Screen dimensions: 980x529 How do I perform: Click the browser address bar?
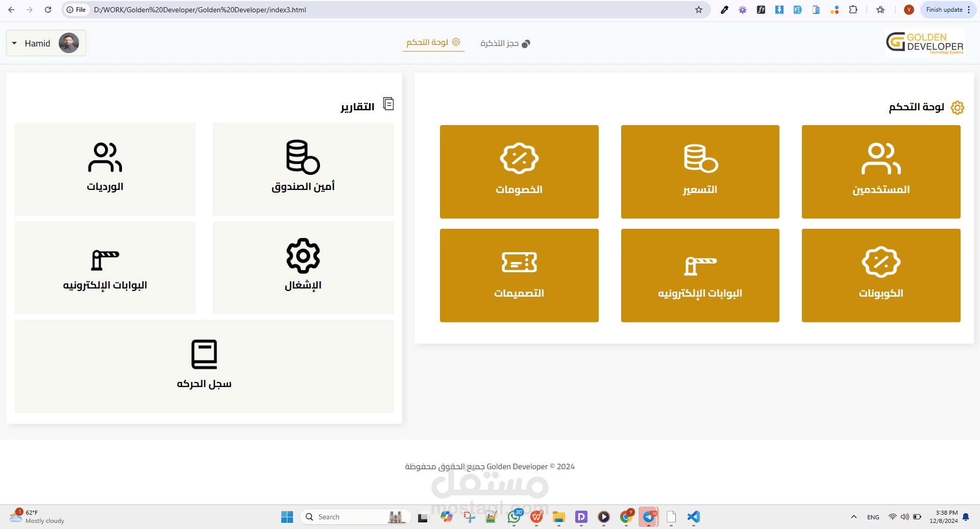[388, 10]
